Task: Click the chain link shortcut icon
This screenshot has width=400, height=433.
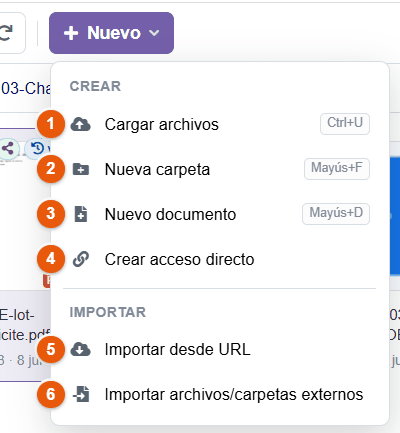Action: pyautogui.click(x=81, y=259)
